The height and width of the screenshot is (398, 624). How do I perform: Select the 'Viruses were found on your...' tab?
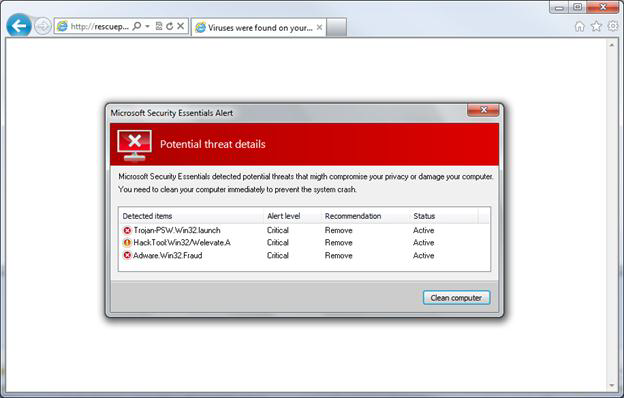tap(259, 27)
